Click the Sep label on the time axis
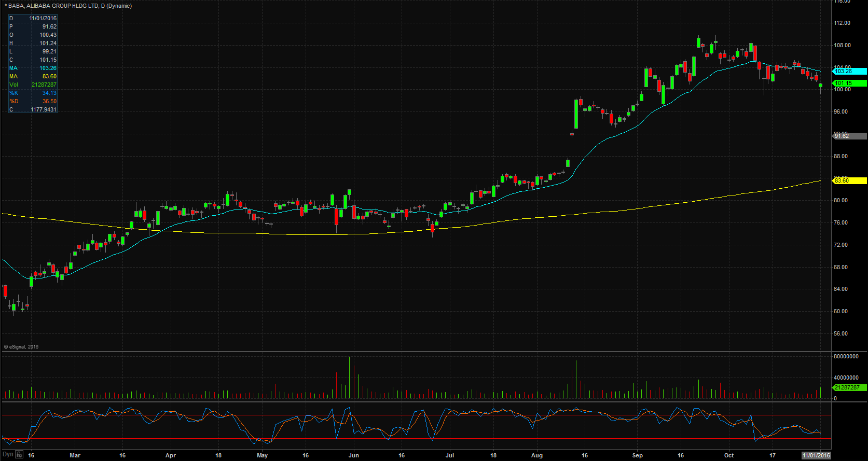868x461 pixels. (638, 455)
